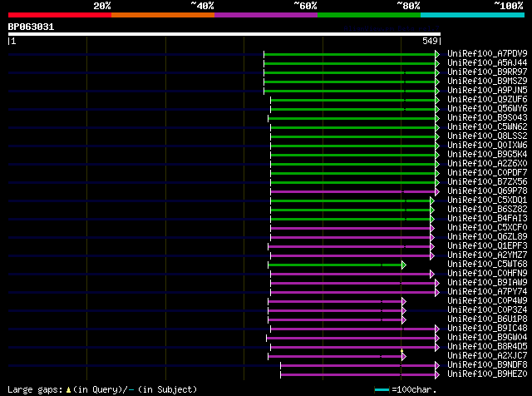Screen dimensions: 532x396
Task: Select the UniRef100_Q0IXW6 label
Action: click(487, 146)
